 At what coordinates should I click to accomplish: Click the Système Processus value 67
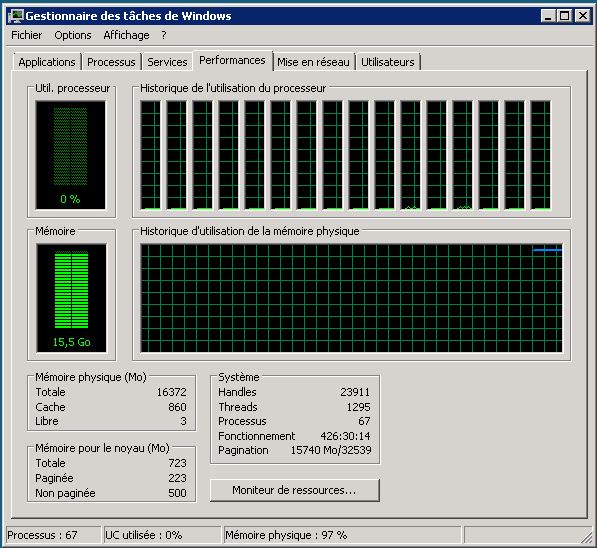point(364,421)
